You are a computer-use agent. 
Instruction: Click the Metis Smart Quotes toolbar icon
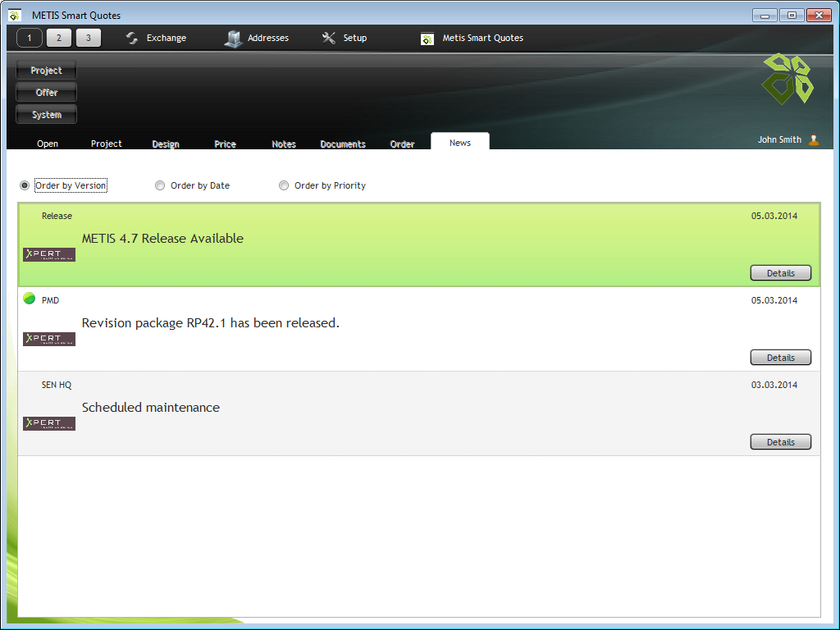click(x=427, y=39)
